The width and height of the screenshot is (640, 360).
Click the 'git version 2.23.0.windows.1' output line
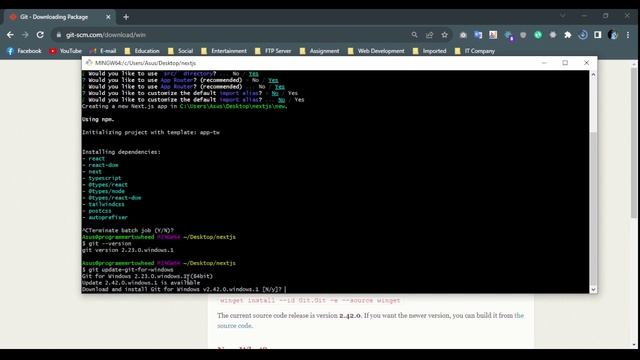(x=128, y=250)
